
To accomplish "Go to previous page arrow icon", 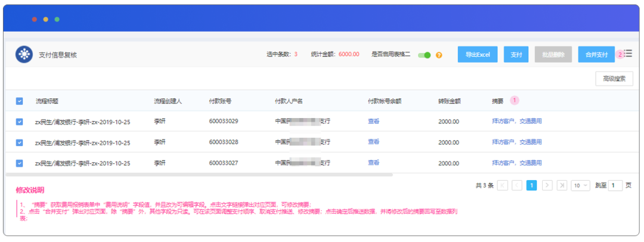I will 517,185.
